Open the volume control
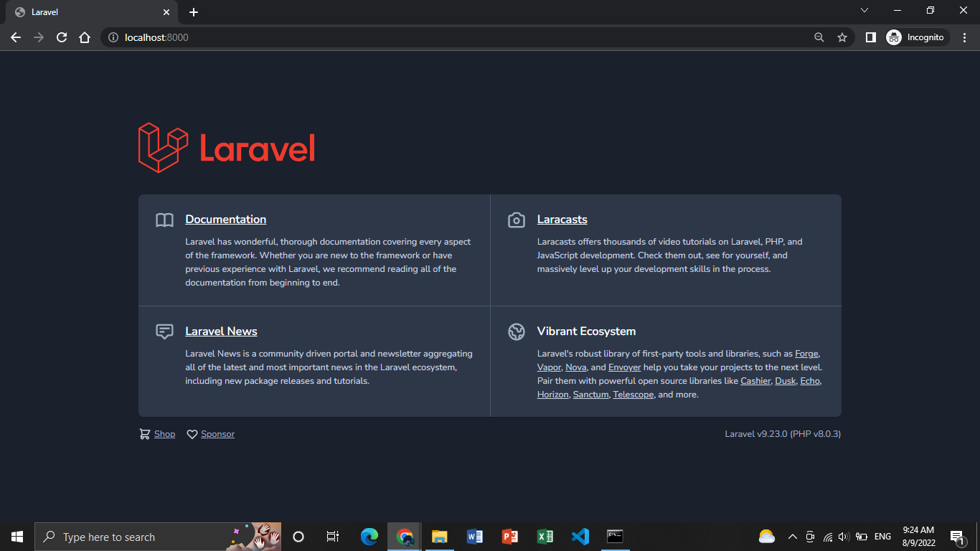980x551 pixels. click(844, 537)
